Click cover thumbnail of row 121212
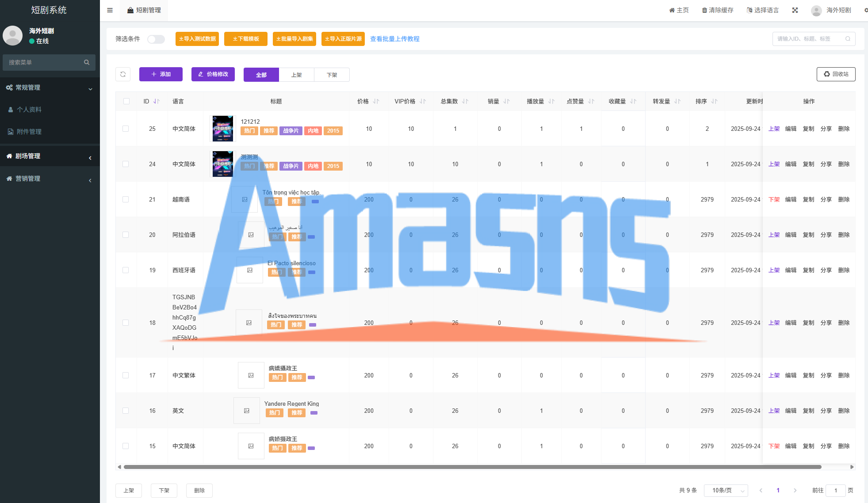868x503 pixels. (222, 129)
